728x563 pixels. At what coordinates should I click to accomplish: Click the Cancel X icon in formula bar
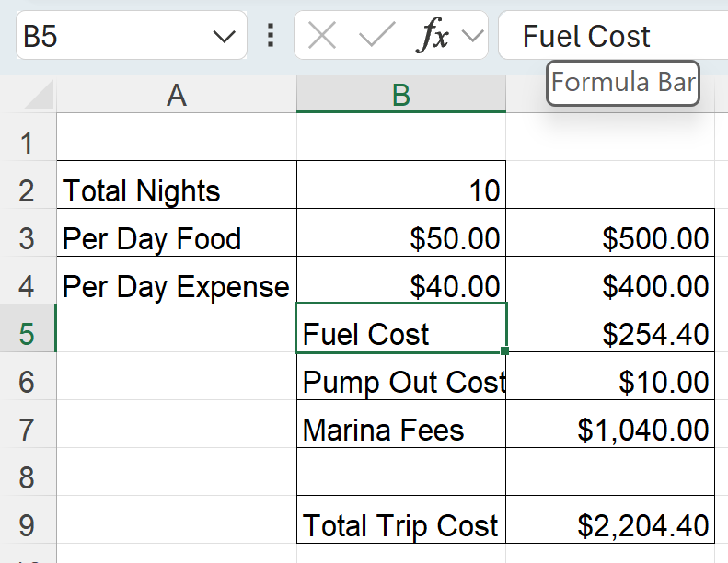coord(322,36)
